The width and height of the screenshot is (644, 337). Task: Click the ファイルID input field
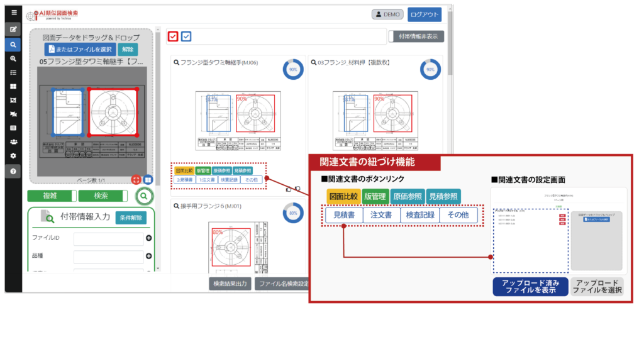click(x=108, y=239)
